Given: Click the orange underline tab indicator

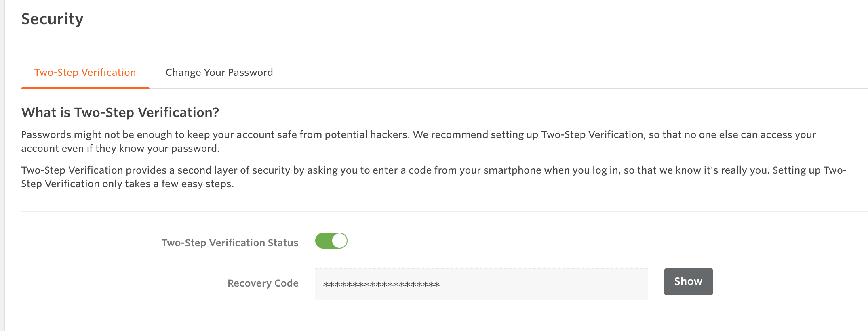Looking at the screenshot, I should [x=85, y=86].
